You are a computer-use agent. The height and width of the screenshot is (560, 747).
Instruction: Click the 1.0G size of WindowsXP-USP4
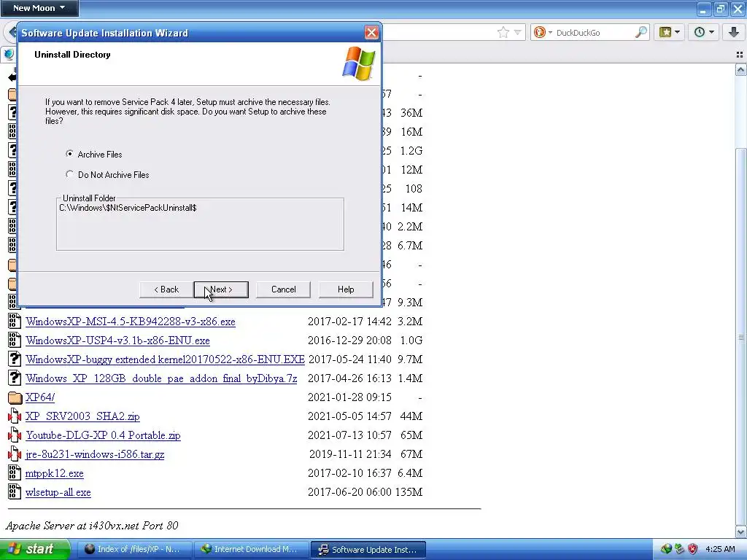click(x=411, y=341)
